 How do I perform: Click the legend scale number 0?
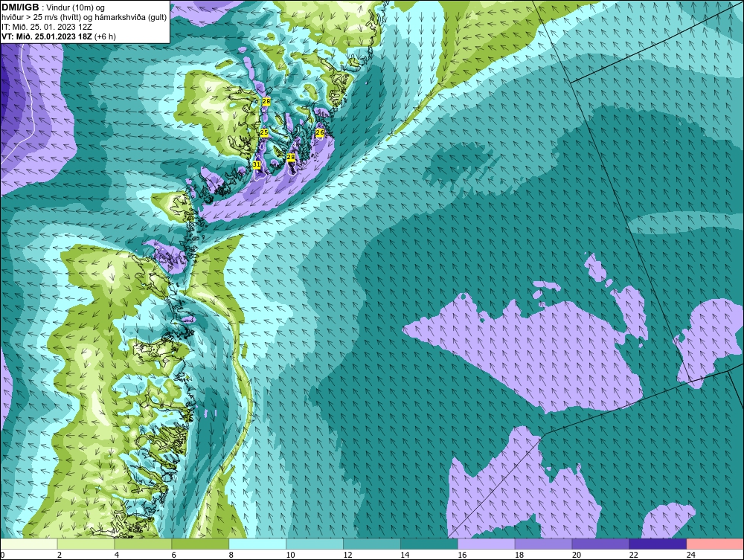tap(2, 555)
